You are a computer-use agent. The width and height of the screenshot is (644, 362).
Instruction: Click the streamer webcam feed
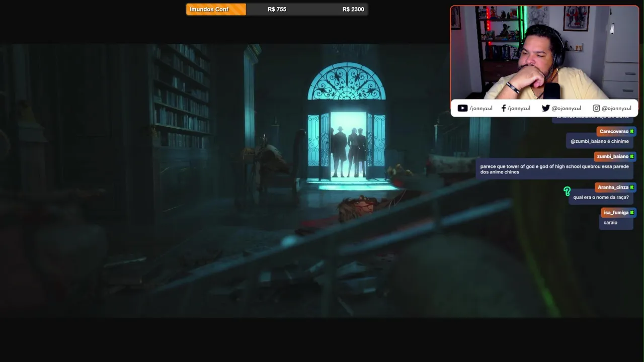[544, 52]
